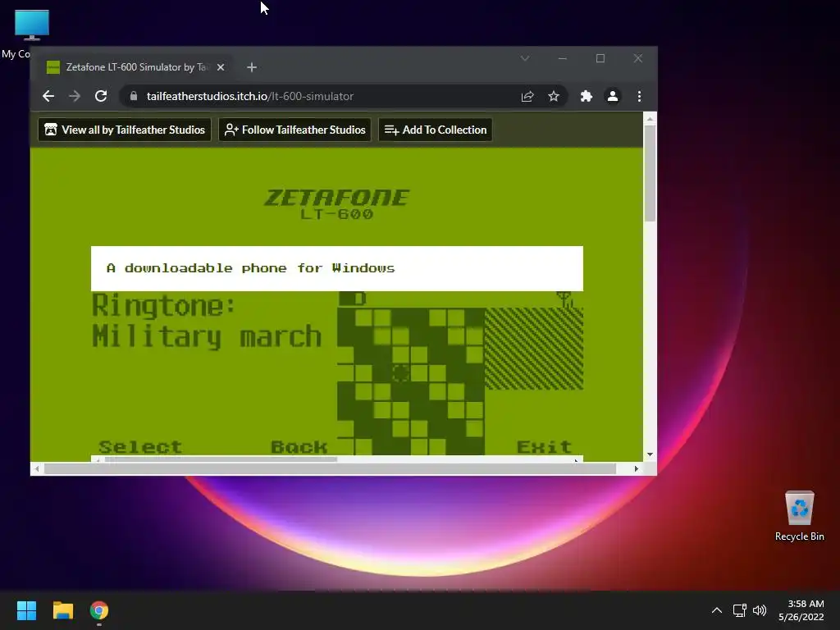The image size is (840, 630).
Task: Click the Exit softkey in the phone screenshot
Action: click(x=544, y=447)
